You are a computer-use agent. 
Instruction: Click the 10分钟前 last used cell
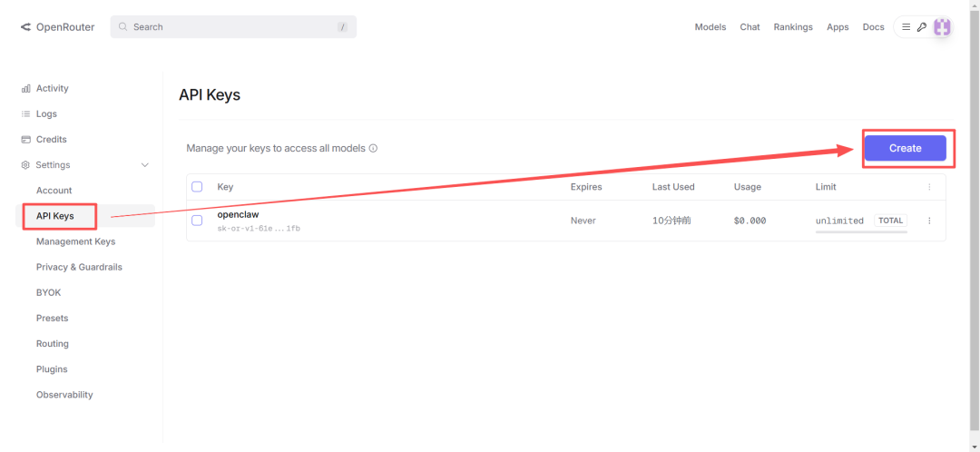(671, 221)
